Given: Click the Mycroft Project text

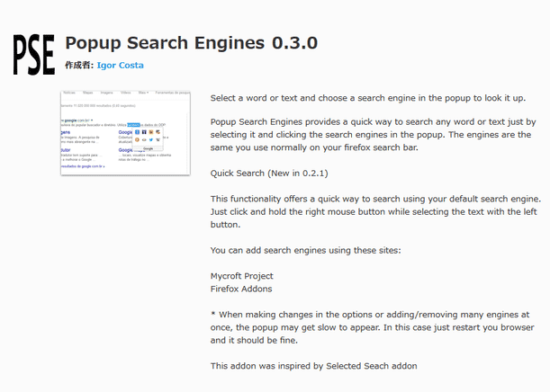Looking at the screenshot, I should point(241,276).
